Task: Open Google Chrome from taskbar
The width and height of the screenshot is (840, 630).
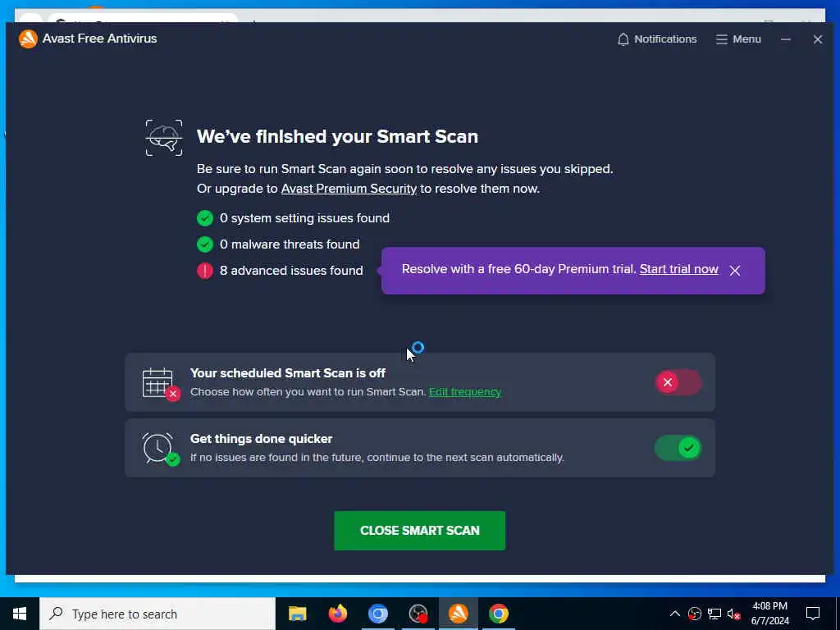Action: point(498,614)
